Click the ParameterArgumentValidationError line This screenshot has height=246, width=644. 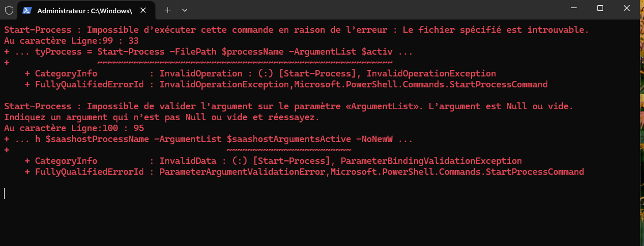(304, 172)
